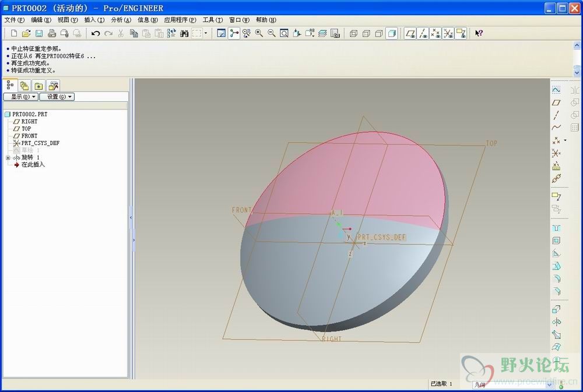This screenshot has height=392, width=583.
Task: Open the View Manager icon
Action: [x=335, y=33]
